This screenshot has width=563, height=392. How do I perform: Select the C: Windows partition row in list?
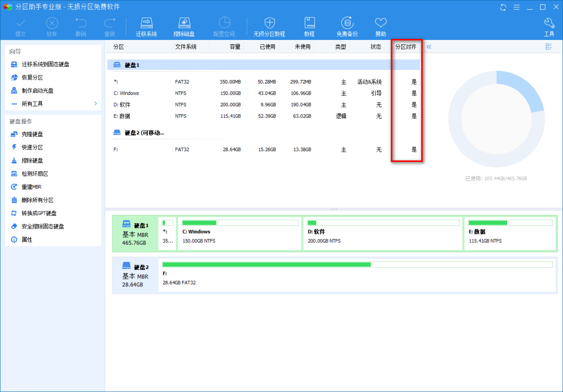pyautogui.click(x=263, y=93)
